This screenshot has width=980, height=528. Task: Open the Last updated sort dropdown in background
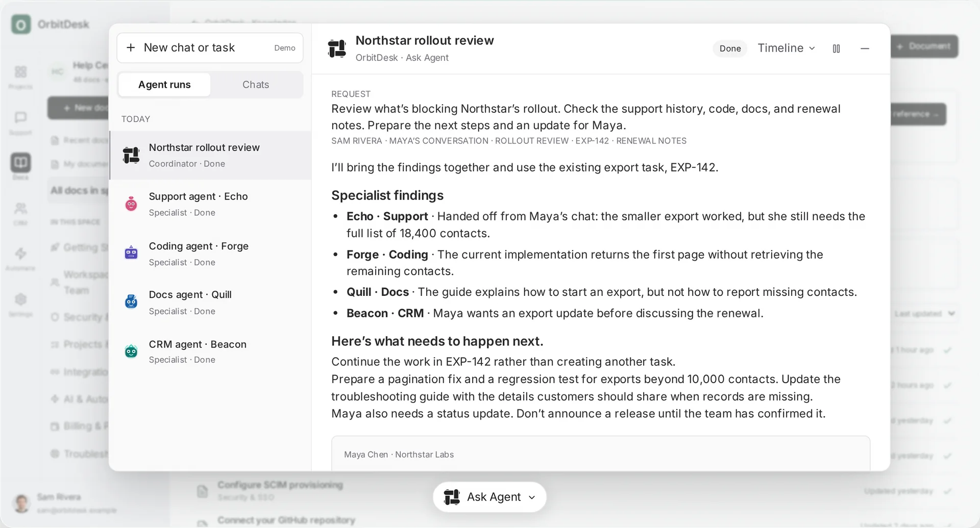click(x=925, y=314)
